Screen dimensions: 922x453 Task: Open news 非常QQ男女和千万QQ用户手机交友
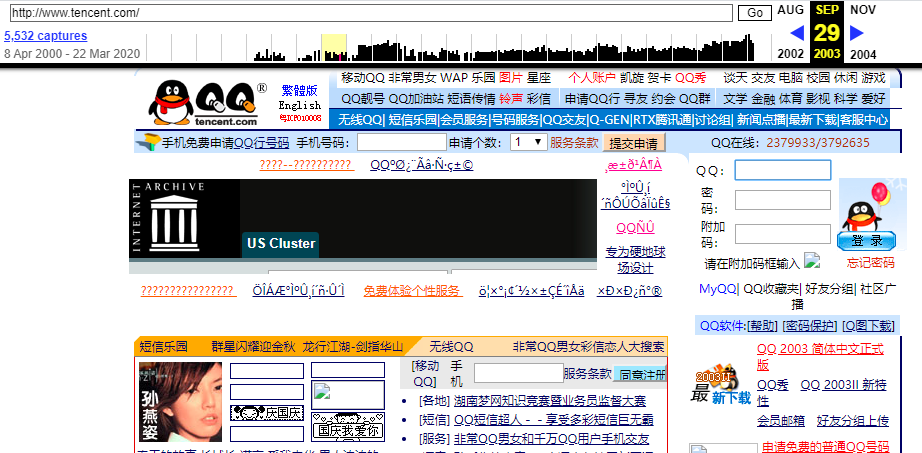pyautogui.click(x=552, y=439)
